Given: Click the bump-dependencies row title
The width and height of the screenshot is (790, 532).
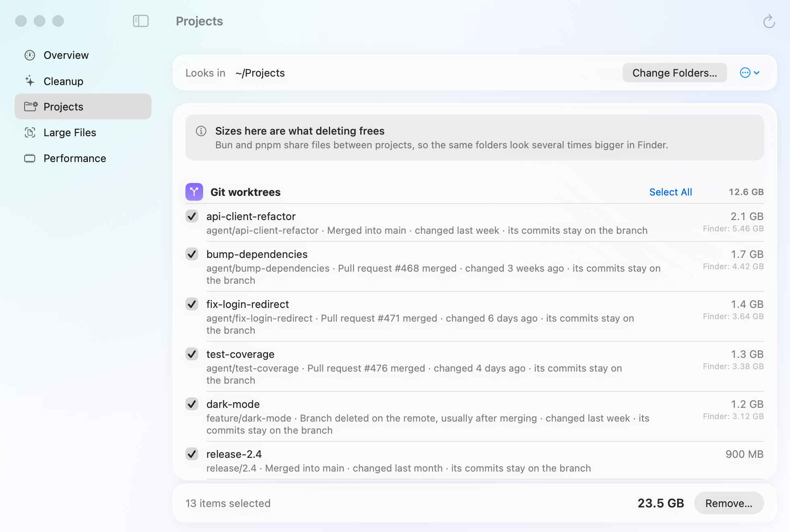Looking at the screenshot, I should click(257, 254).
